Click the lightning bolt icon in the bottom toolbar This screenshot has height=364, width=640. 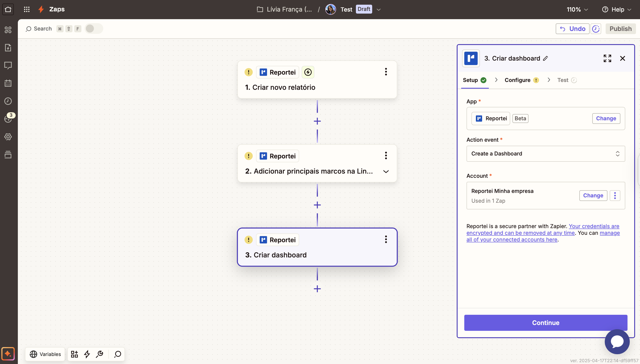(x=87, y=354)
